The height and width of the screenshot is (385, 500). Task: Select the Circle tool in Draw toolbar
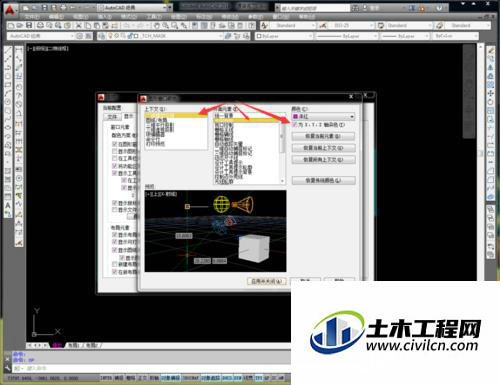8,102
